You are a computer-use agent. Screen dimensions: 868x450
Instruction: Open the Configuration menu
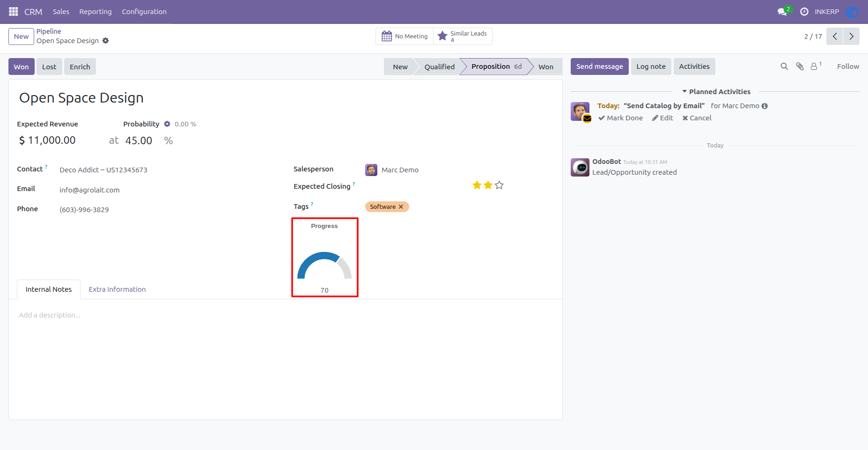(144, 12)
